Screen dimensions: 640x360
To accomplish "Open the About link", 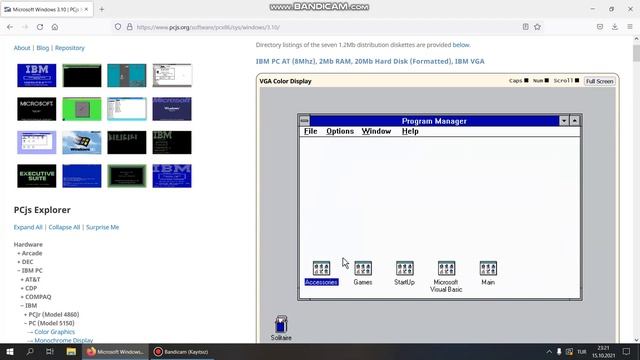I will coord(22,48).
